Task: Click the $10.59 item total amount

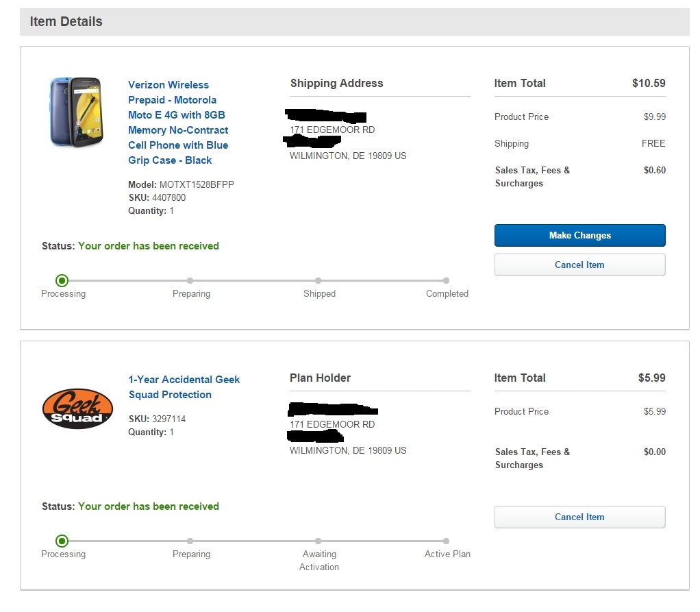Action: [x=648, y=84]
